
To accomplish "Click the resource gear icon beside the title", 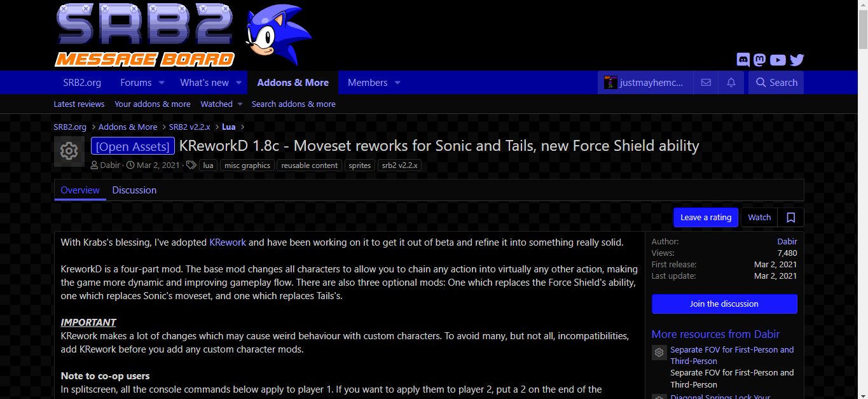I will tap(69, 151).
